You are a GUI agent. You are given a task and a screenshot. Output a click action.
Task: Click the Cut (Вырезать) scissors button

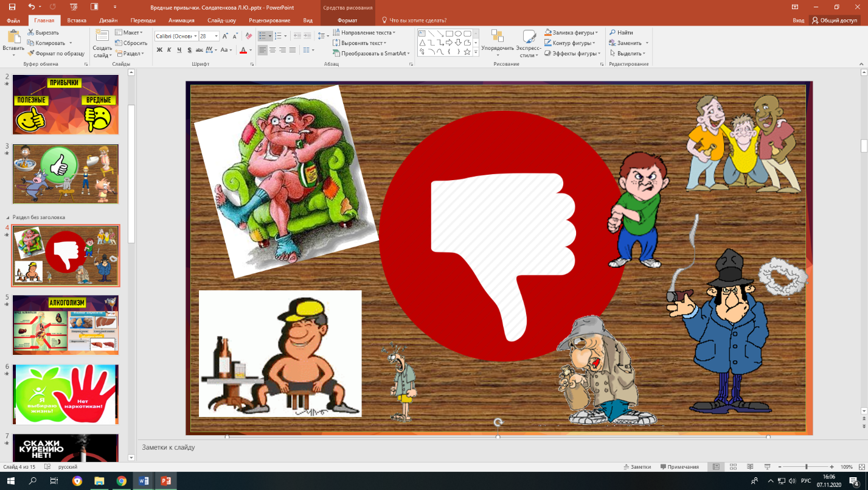click(43, 33)
